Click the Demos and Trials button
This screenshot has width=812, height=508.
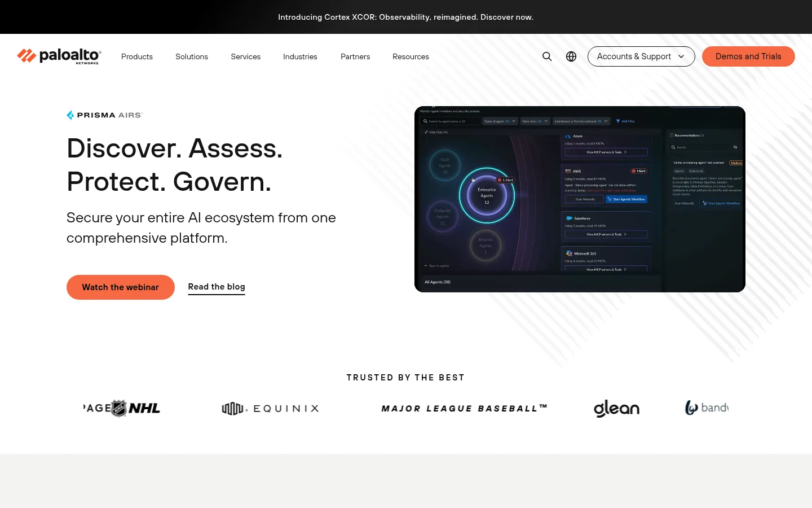point(748,56)
